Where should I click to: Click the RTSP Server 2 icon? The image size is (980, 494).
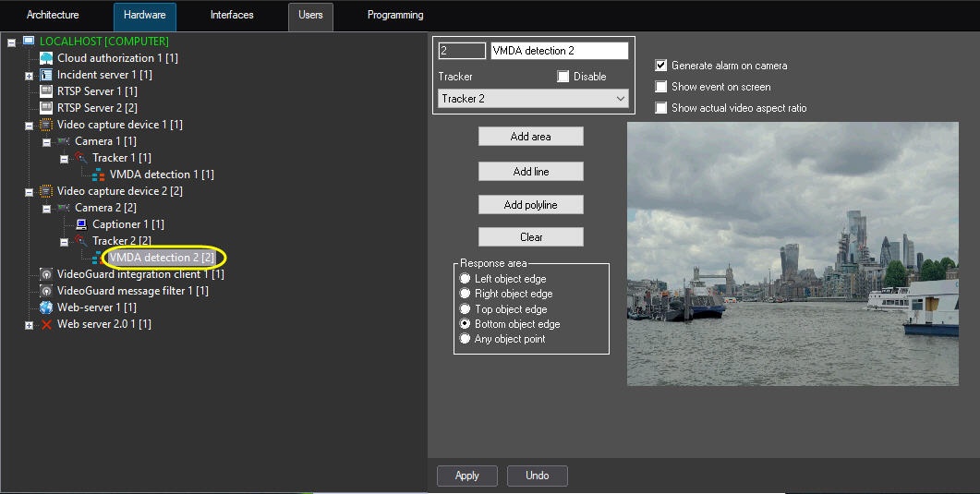click(46, 108)
